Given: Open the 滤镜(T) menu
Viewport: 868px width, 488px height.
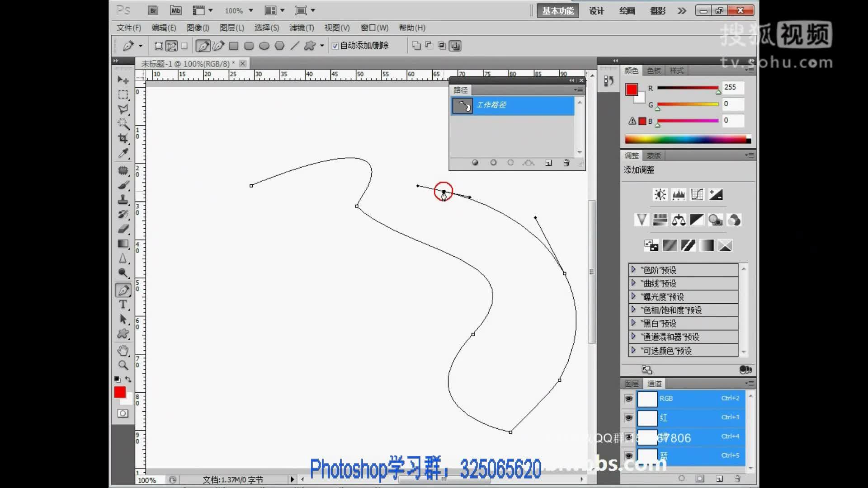Looking at the screenshot, I should [302, 28].
